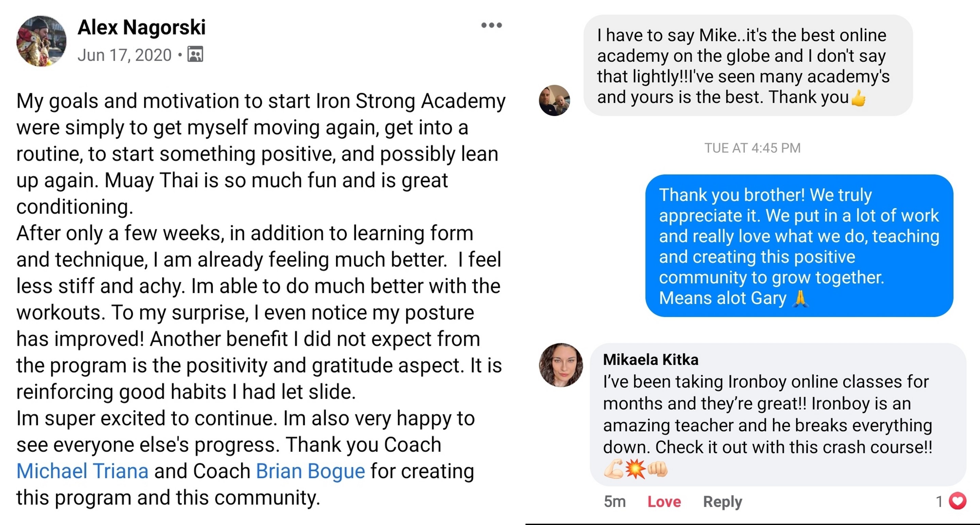Click the explosion emoji in comment
Screen dimensions: 980x525
coord(635,469)
